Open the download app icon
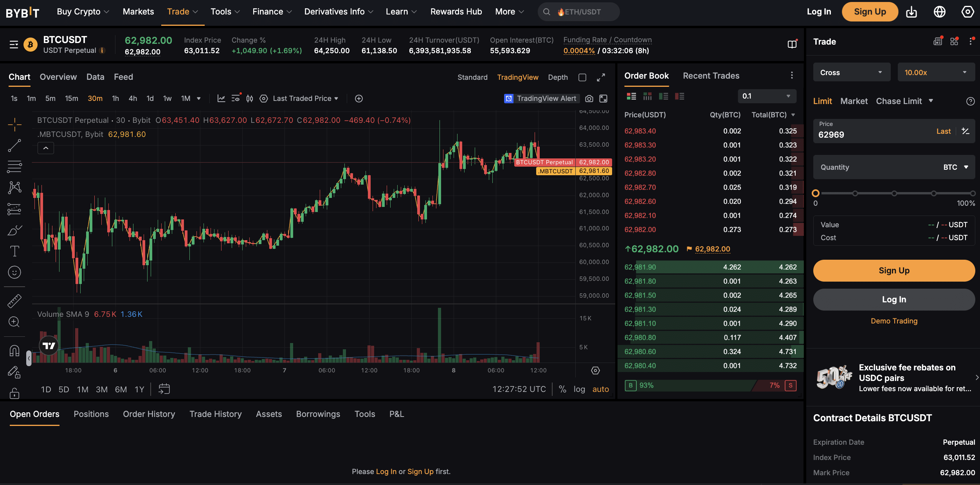 [x=912, y=12]
